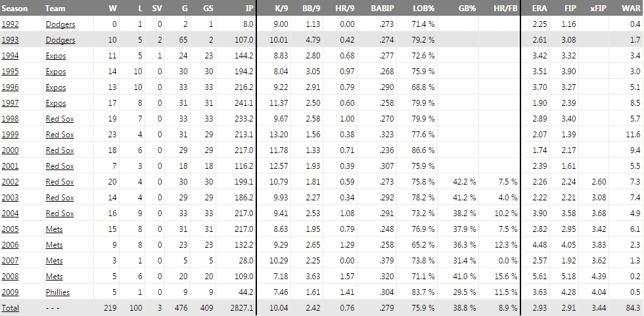Viewport: 644px width, 316px height.
Task: Open the 1999 season link
Action: point(10,135)
